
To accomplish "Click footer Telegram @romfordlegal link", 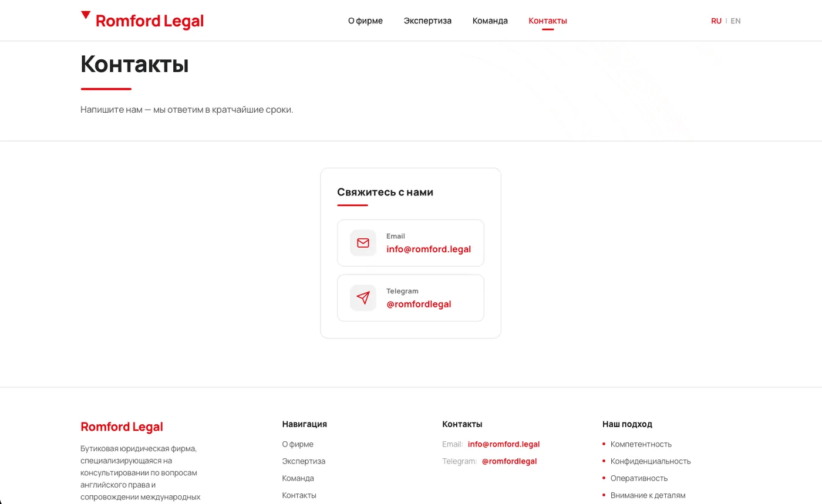I will coord(509,461).
